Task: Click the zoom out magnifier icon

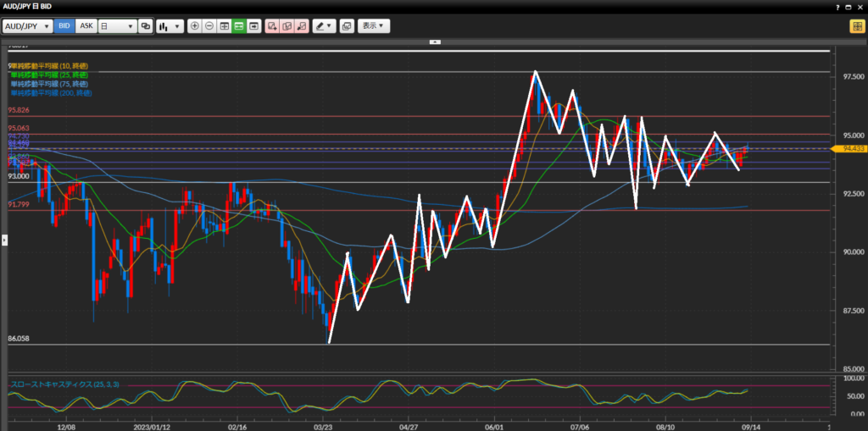Action: click(x=209, y=26)
